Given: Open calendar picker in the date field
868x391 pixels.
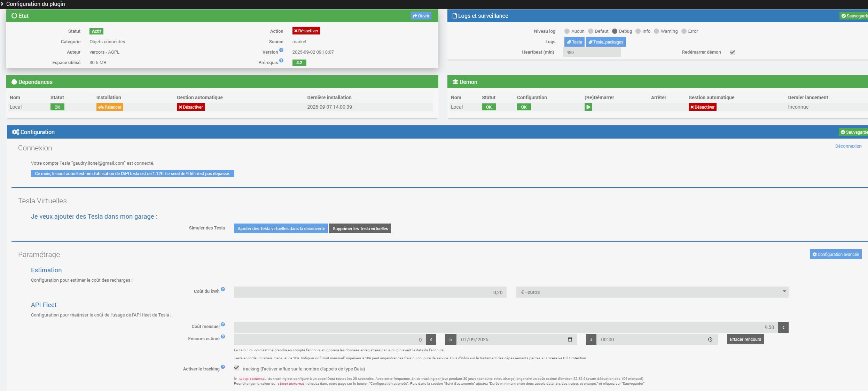Looking at the screenshot, I should (570, 339).
